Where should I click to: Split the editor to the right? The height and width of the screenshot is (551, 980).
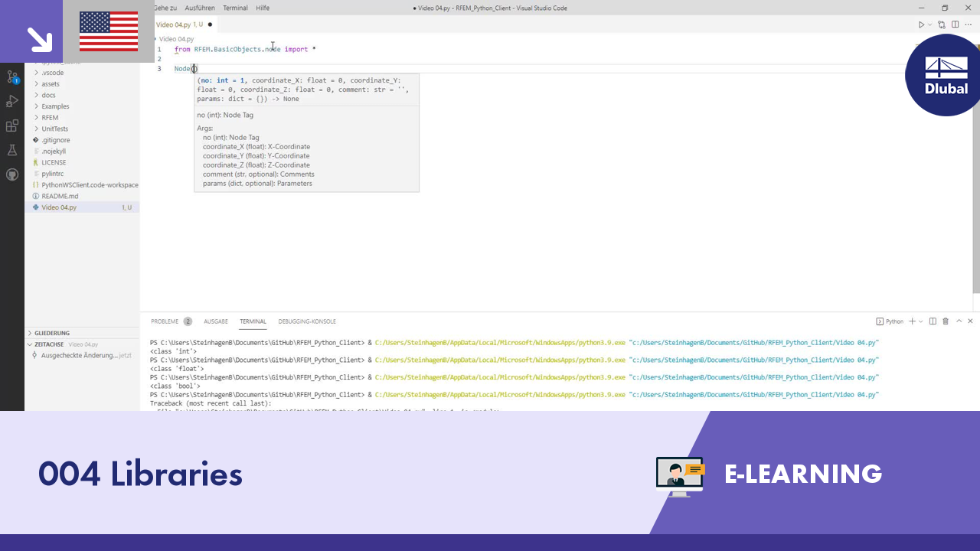[955, 24]
